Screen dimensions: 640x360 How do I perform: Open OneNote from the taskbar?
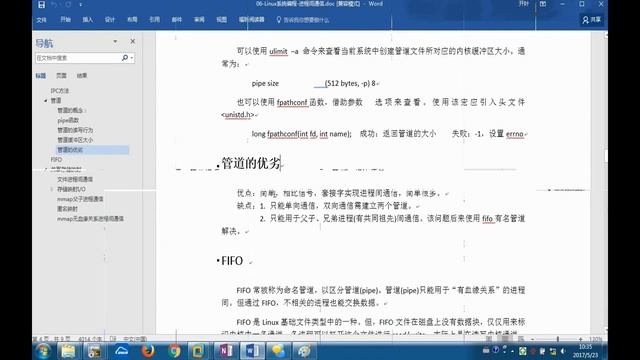click(226, 351)
